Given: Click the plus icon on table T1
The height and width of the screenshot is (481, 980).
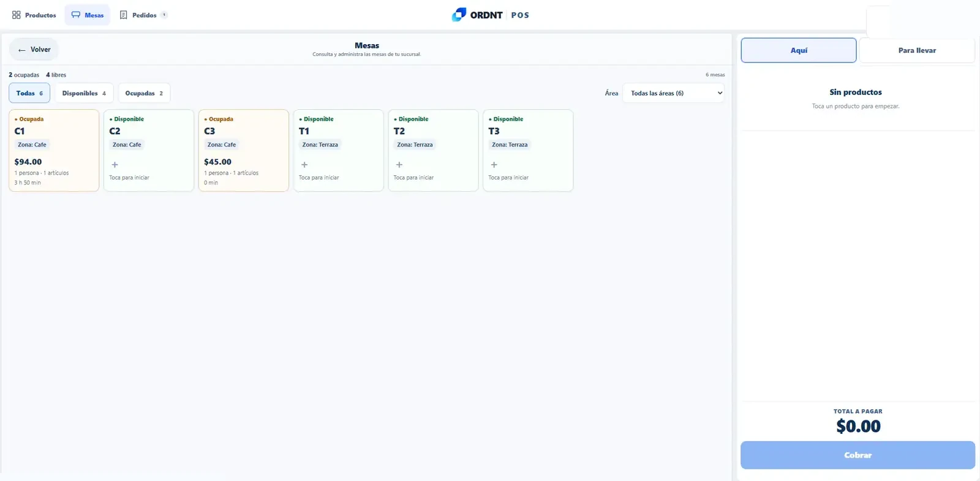Looking at the screenshot, I should coord(304,165).
